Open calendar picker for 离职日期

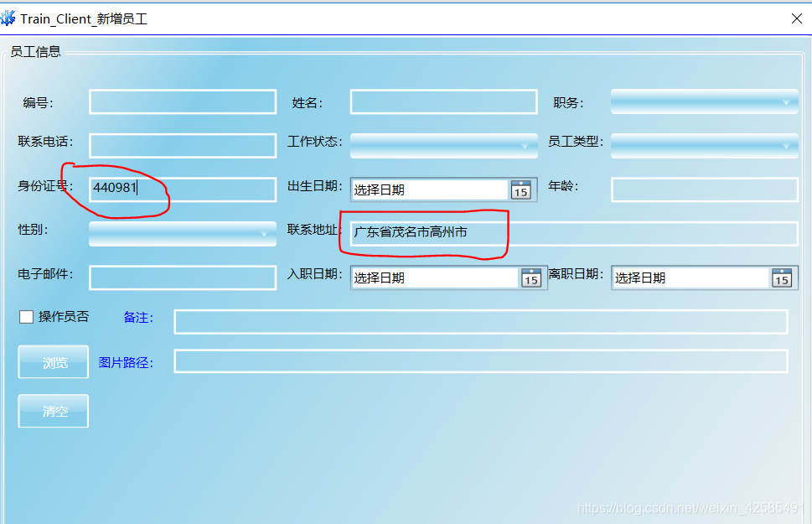[782, 278]
